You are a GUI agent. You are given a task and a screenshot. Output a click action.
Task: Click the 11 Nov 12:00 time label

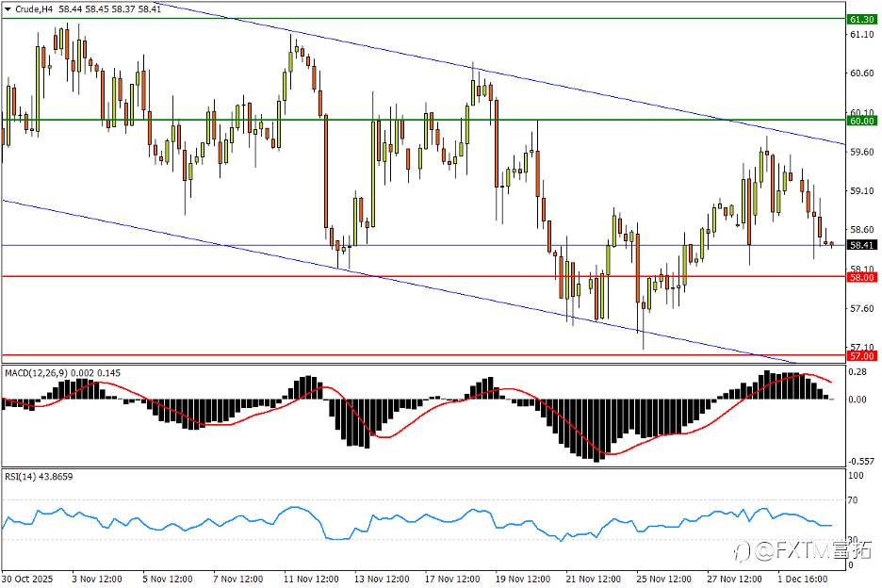click(311, 579)
